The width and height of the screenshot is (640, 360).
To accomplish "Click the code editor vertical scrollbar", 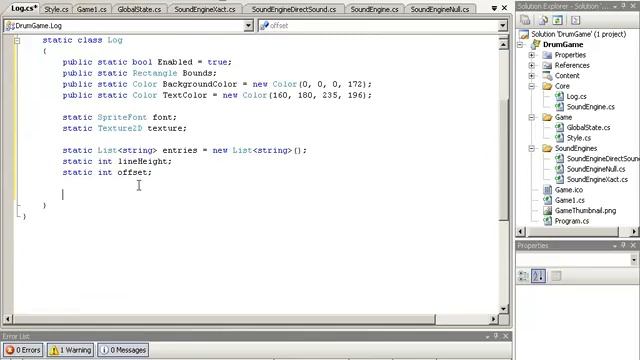I will tap(504, 159).
